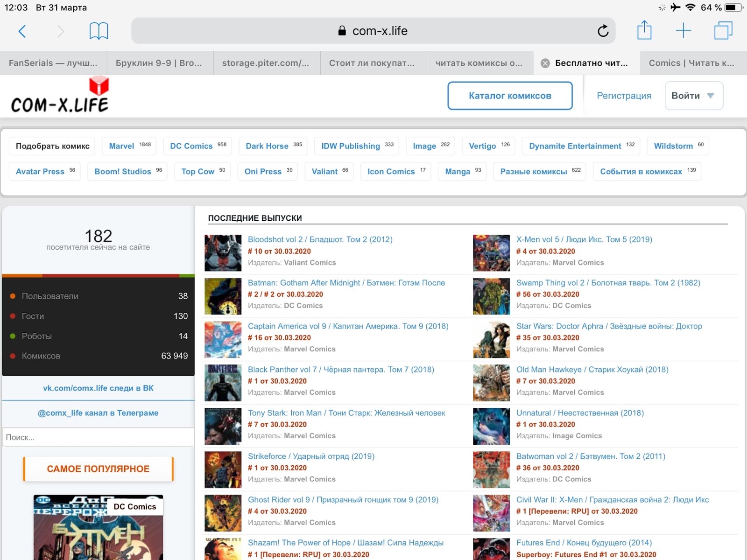
Task: Open Разные комиксы category
Action: (540, 171)
